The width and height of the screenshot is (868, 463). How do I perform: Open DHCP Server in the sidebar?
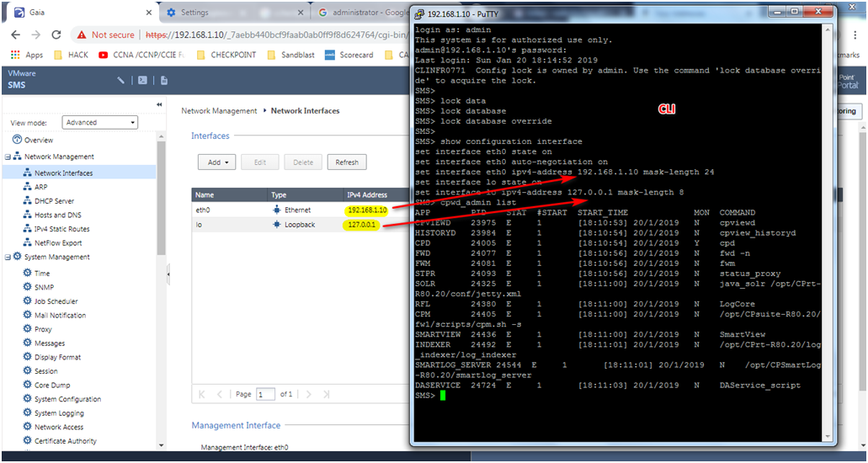[54, 201]
